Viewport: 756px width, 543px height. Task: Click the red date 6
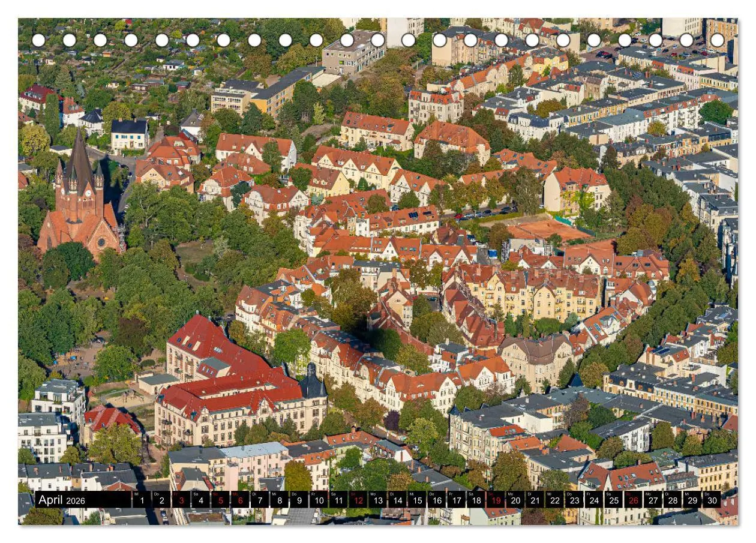click(240, 500)
